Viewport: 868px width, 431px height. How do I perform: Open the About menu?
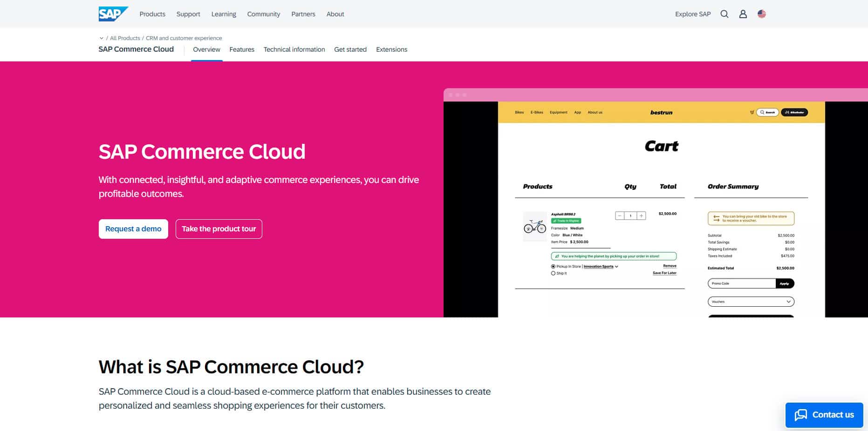click(335, 14)
